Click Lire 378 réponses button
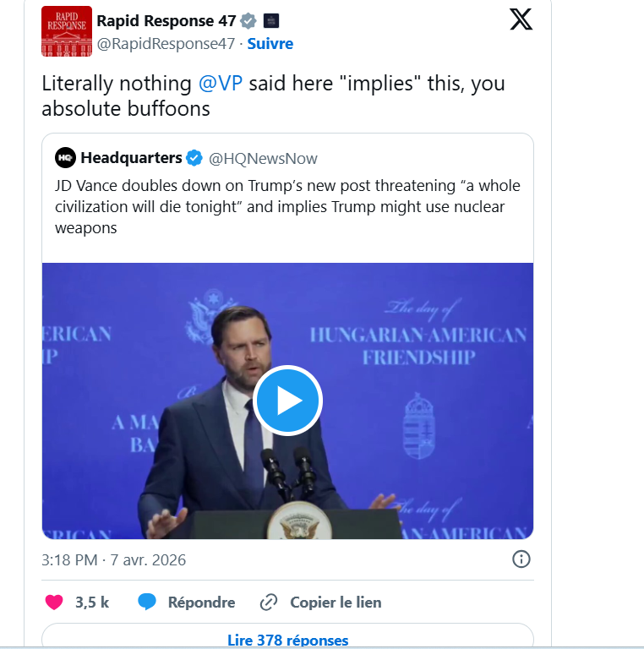Viewport: 644px width, 649px height. (287, 640)
